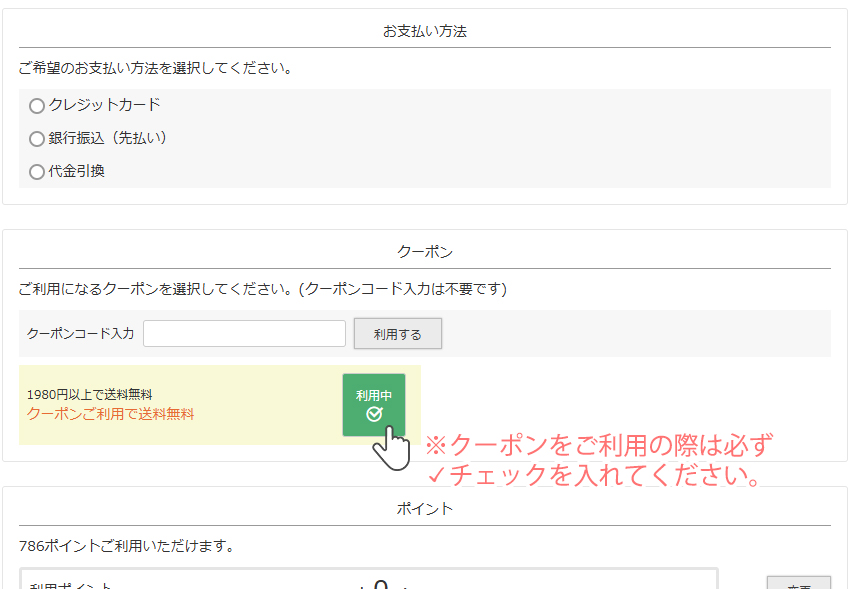Choose the 銀行振込（先払い） payment method

(37, 138)
